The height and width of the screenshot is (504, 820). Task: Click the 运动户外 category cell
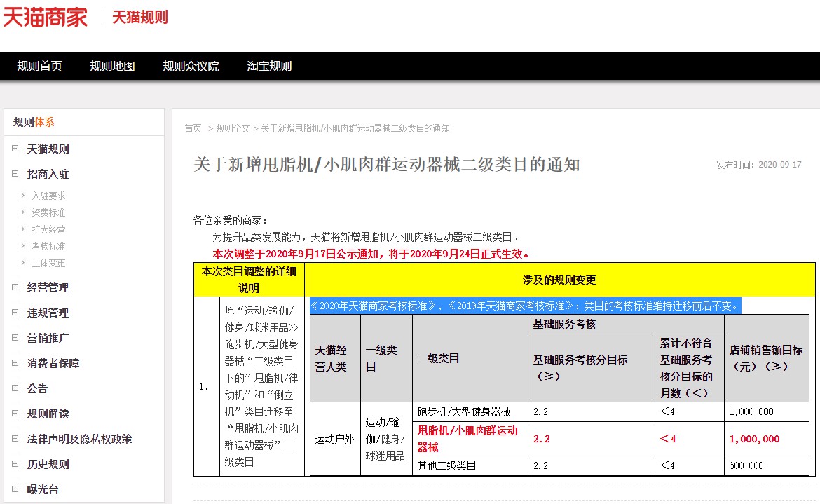point(335,439)
